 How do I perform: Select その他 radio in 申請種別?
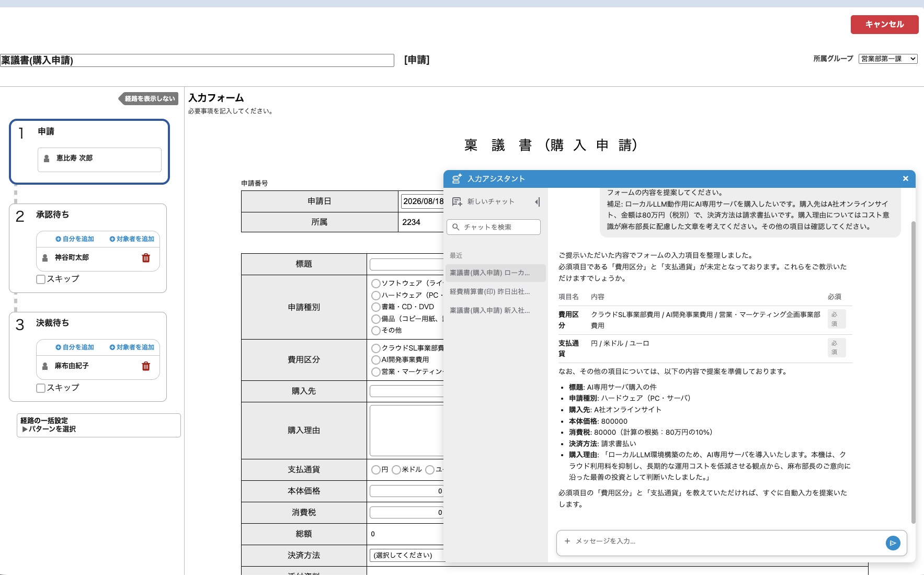click(375, 331)
